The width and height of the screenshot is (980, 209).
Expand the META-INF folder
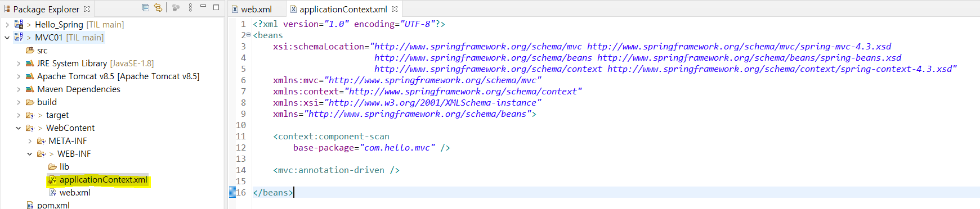(x=30, y=141)
